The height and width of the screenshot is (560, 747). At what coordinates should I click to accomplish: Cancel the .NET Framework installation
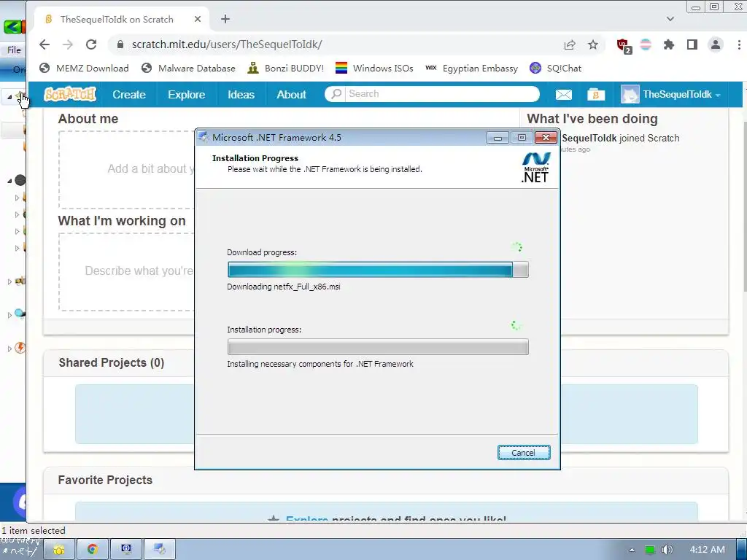pos(524,452)
